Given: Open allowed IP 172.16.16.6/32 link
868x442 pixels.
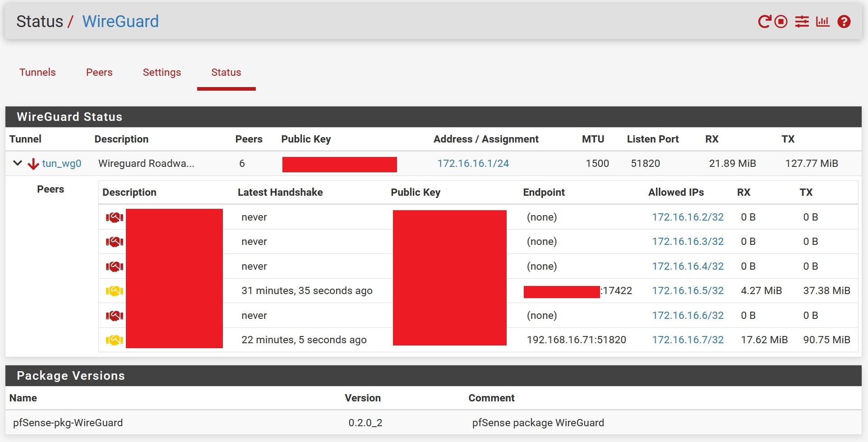Looking at the screenshot, I should (x=688, y=315).
